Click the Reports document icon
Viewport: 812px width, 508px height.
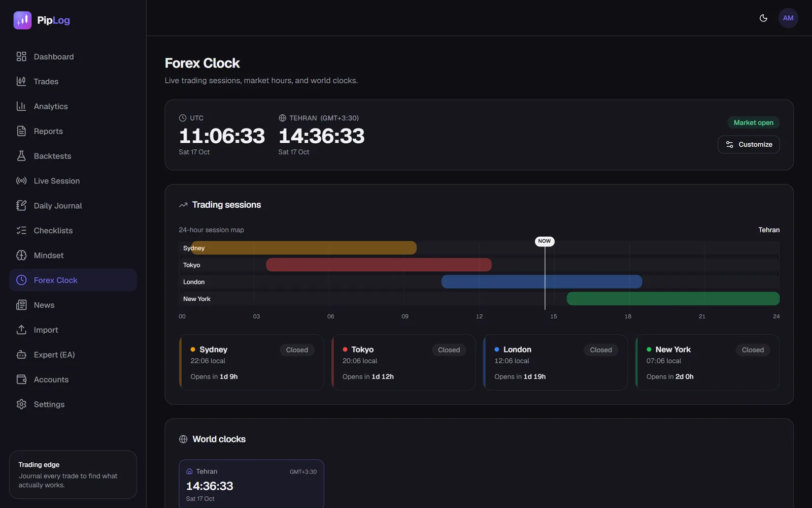coord(21,131)
